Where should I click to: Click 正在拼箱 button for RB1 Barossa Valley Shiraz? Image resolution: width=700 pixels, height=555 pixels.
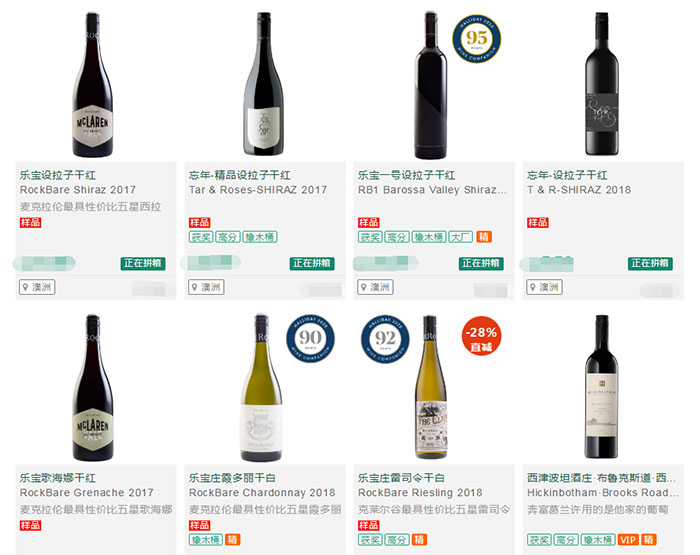[x=481, y=263]
